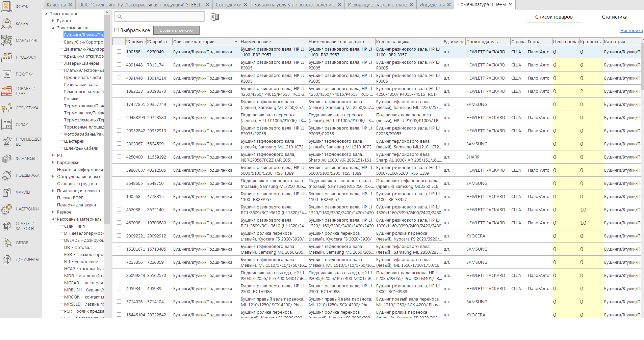The image size is (644, 340).
Task: Collapse the 'Запасные части' tree node
Action: click(53, 28)
